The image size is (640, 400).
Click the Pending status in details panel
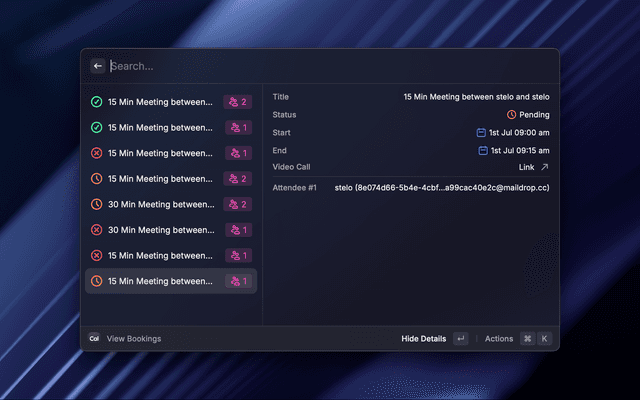[x=528, y=115]
